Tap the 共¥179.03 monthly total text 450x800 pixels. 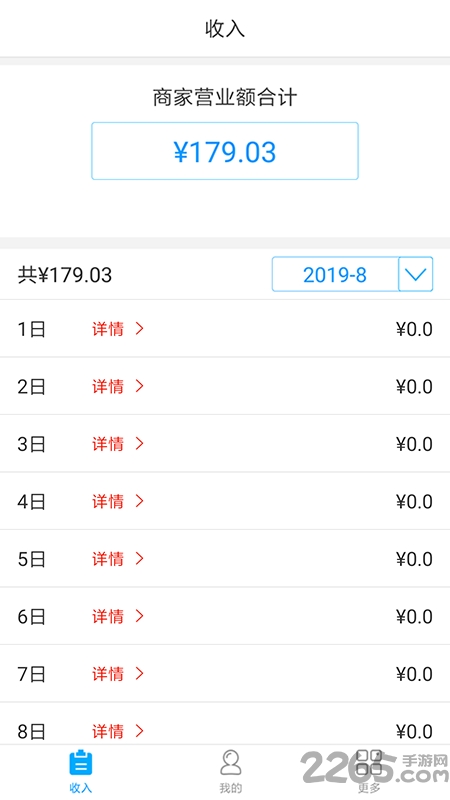click(65, 275)
